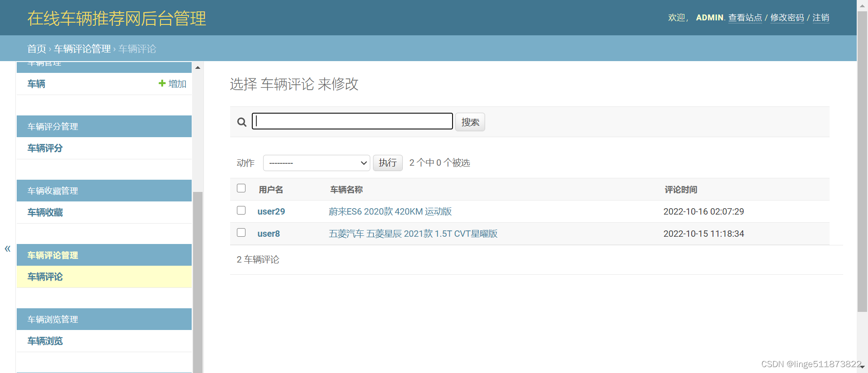The width and height of the screenshot is (868, 373).
Task: Check the box for the user29 row
Action: (241, 210)
